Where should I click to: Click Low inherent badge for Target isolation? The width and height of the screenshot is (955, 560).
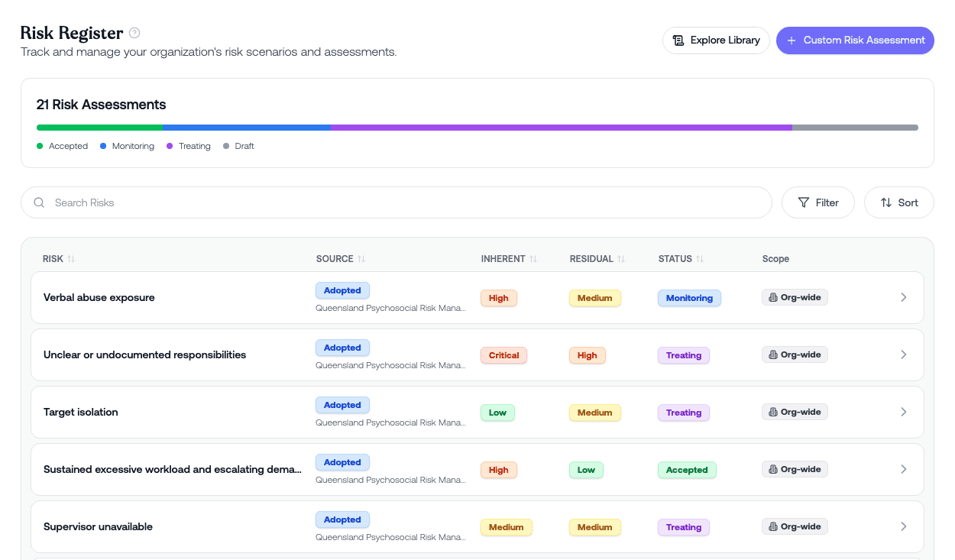click(498, 413)
